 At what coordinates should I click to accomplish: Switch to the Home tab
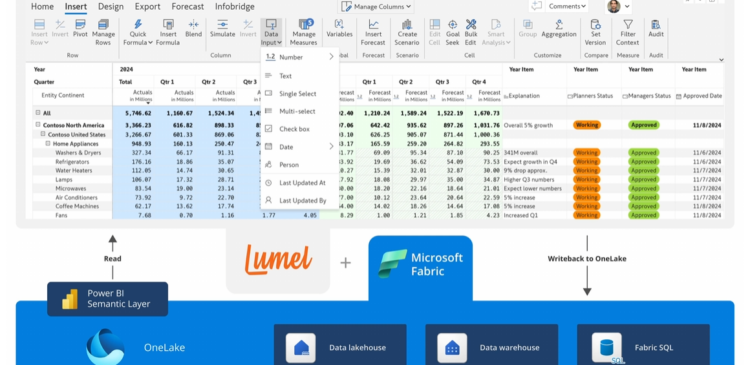(42, 7)
